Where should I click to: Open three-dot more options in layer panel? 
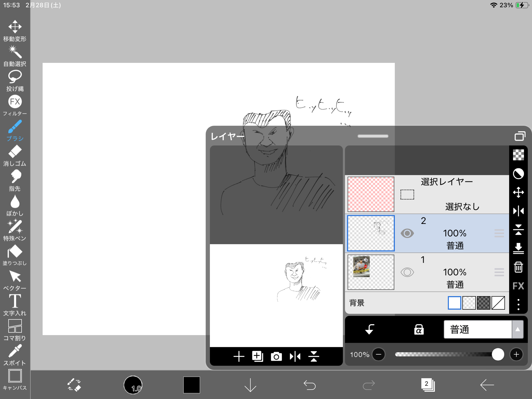(518, 305)
